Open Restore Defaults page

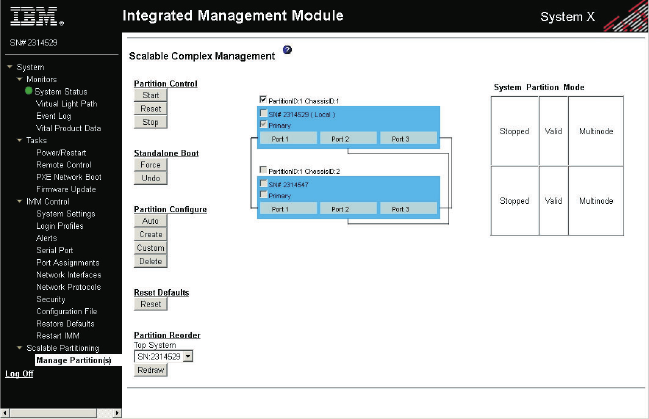coord(65,323)
